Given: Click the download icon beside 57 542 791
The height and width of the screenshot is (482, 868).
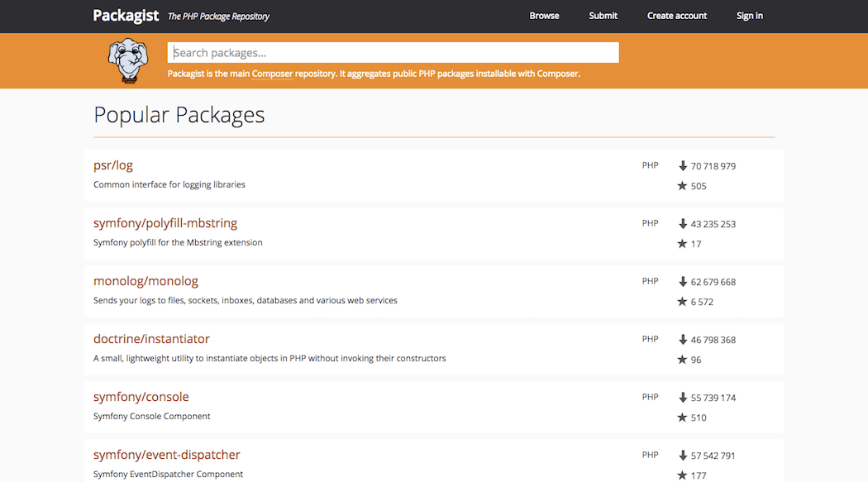Looking at the screenshot, I should pos(683,456).
